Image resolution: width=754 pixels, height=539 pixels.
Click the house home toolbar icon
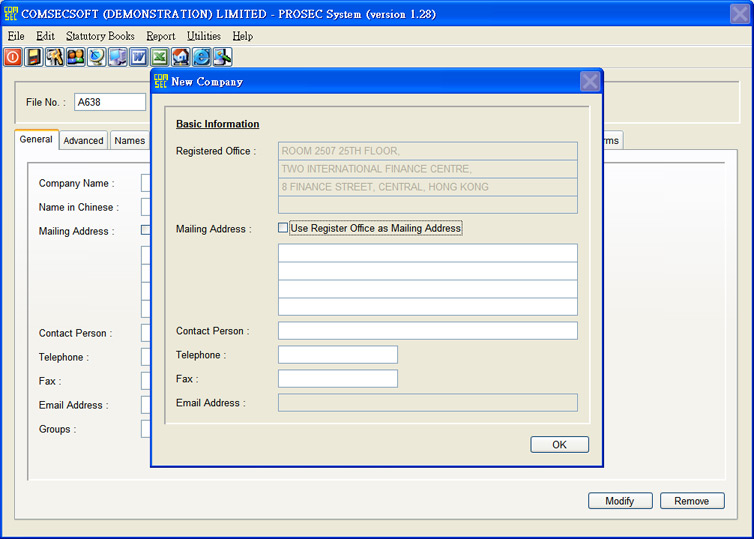point(180,57)
